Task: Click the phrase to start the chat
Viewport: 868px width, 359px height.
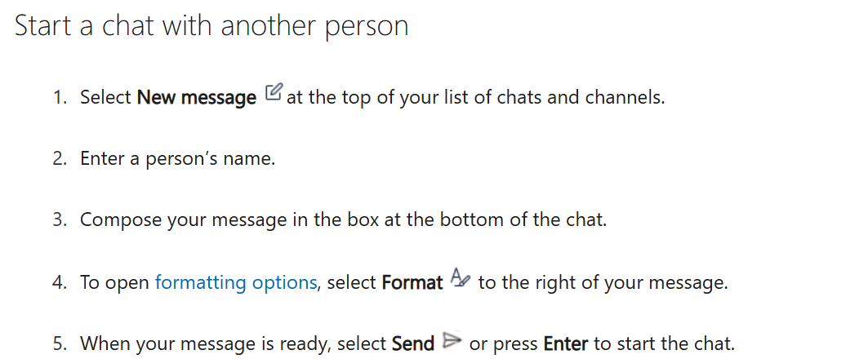Action: [x=665, y=344]
